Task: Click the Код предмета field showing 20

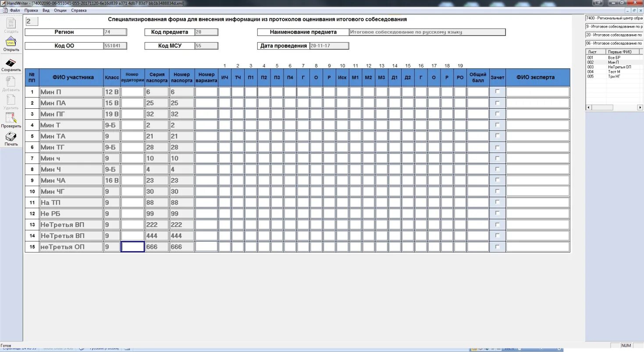Action: 206,32
